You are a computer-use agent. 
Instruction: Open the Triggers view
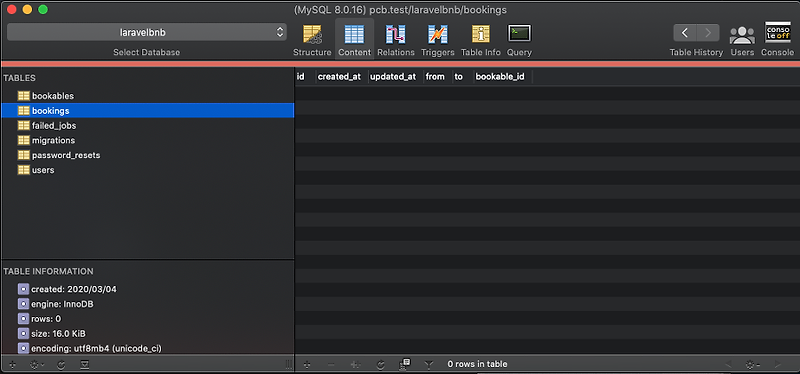(438, 40)
